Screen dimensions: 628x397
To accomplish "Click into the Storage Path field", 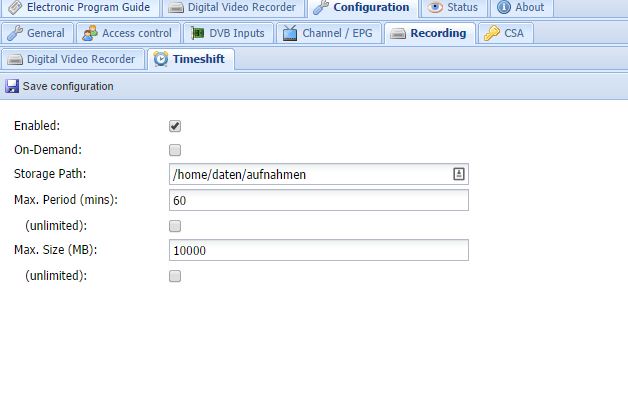I will coord(319,174).
